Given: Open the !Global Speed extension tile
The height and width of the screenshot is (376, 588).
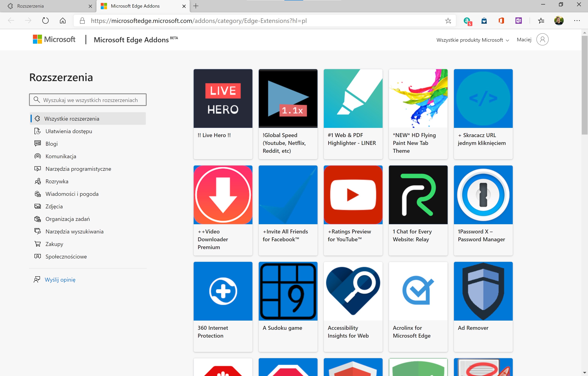Looking at the screenshot, I should coord(288,114).
